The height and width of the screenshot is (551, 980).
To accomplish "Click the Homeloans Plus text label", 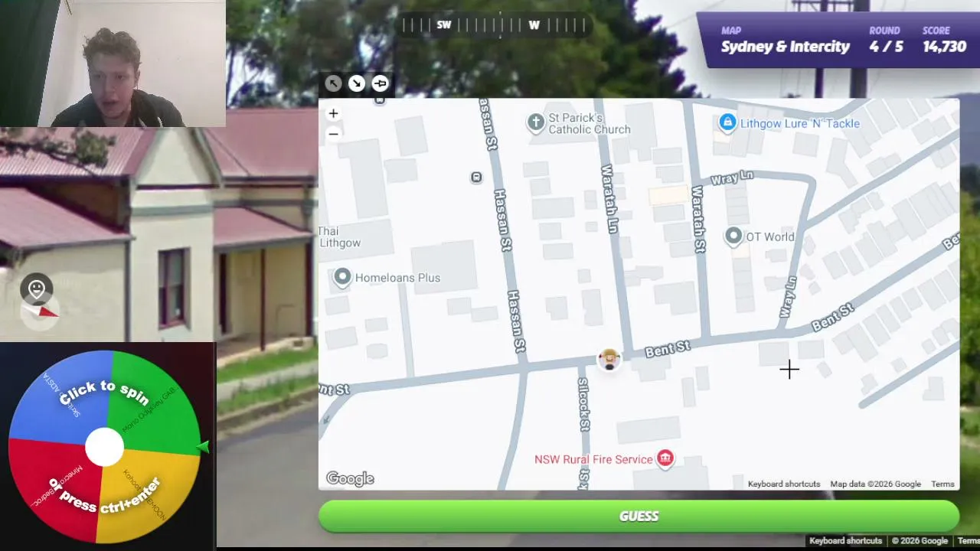I will click(x=397, y=278).
